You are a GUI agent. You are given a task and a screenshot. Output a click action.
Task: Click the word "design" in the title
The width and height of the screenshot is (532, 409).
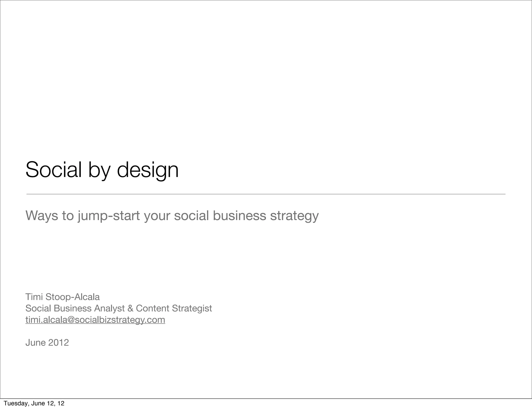pyautogui.click(x=148, y=170)
